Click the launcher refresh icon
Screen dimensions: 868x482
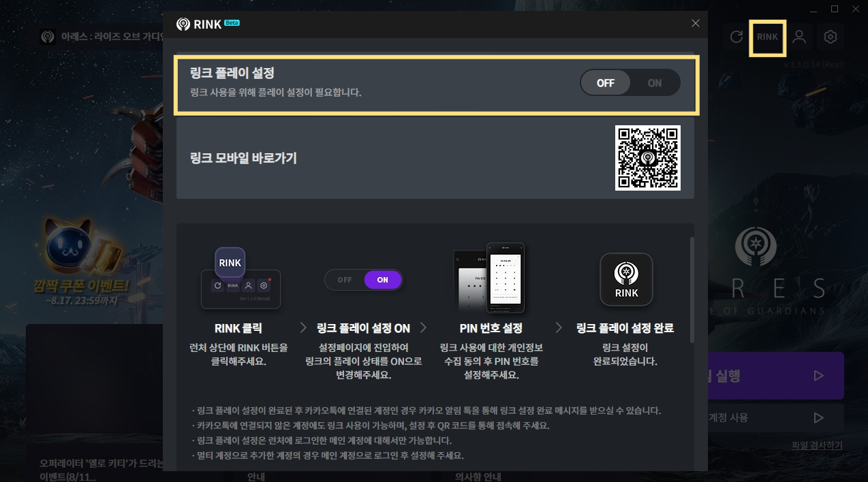[736, 37]
